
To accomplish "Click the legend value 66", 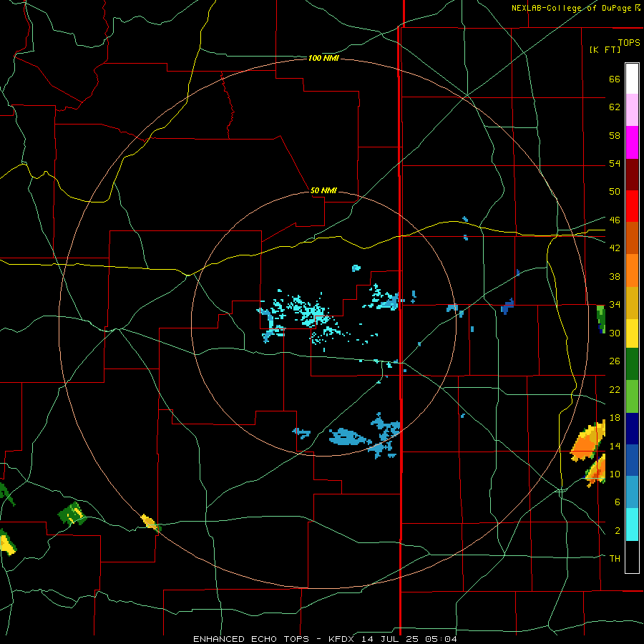I will tap(615, 79).
